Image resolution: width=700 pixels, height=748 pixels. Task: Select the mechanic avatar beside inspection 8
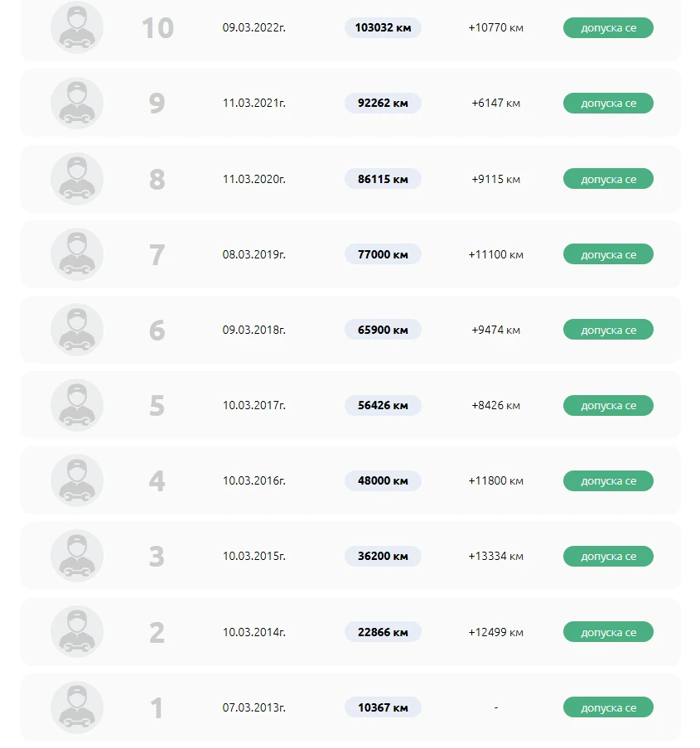(x=77, y=179)
